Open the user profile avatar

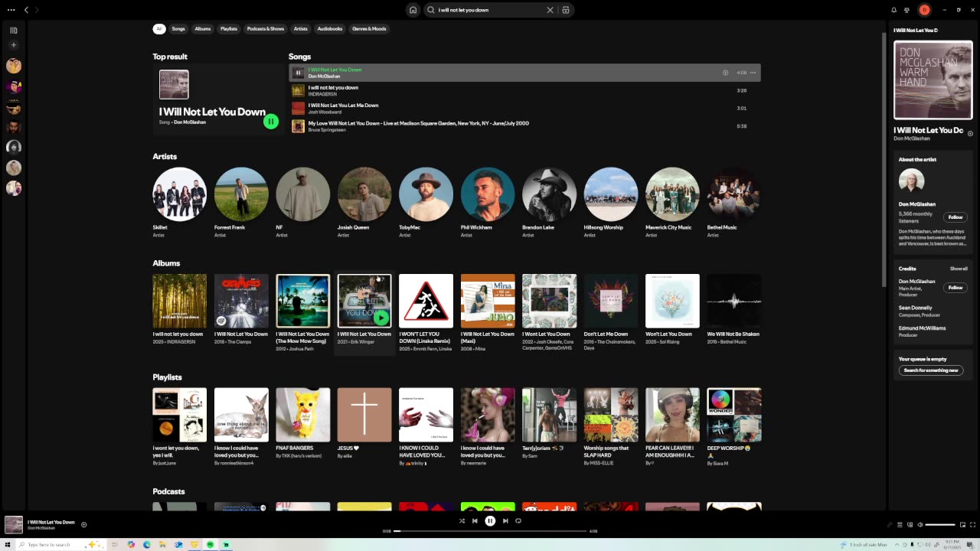(924, 10)
